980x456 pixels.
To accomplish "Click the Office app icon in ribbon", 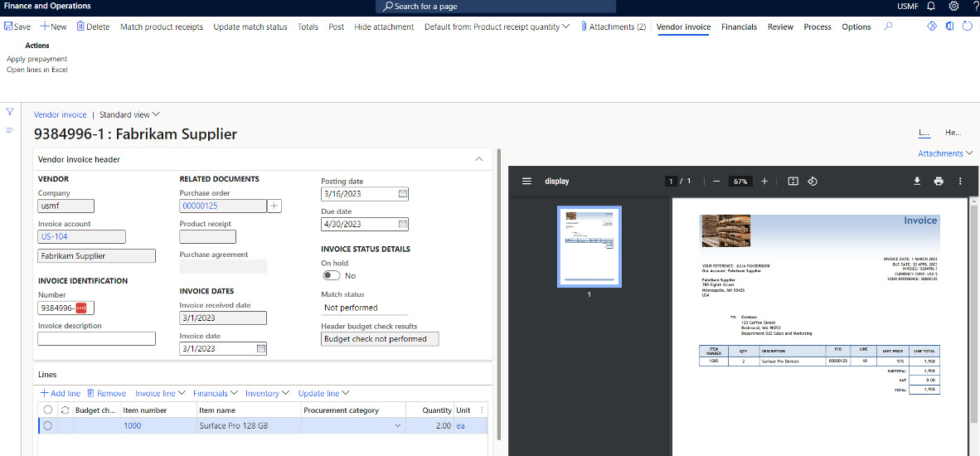I will (949, 27).
